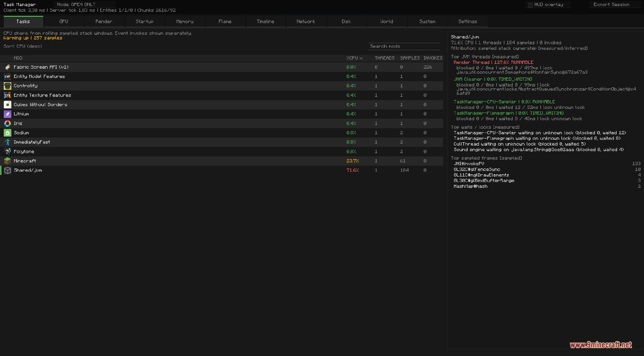Click the Minecraft grass block icon
This screenshot has height=356, width=644.
8,161
